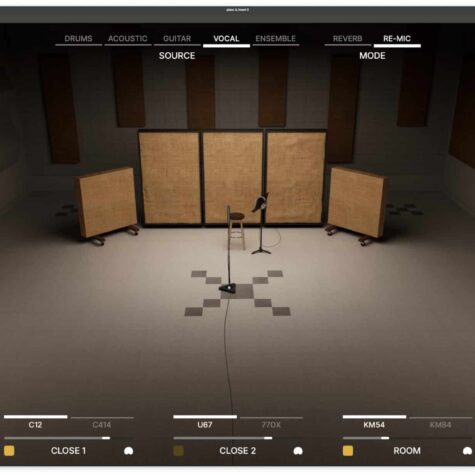
Task: Select the GUITAR source tab
Action: (x=177, y=39)
